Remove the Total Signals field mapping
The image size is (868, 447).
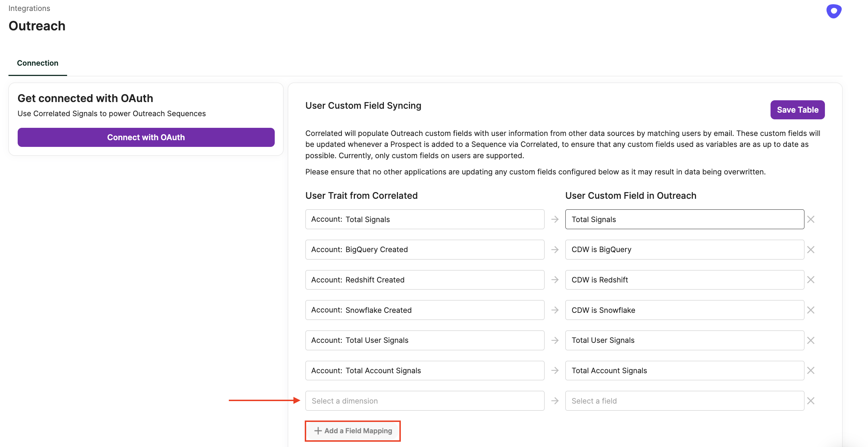tap(811, 219)
